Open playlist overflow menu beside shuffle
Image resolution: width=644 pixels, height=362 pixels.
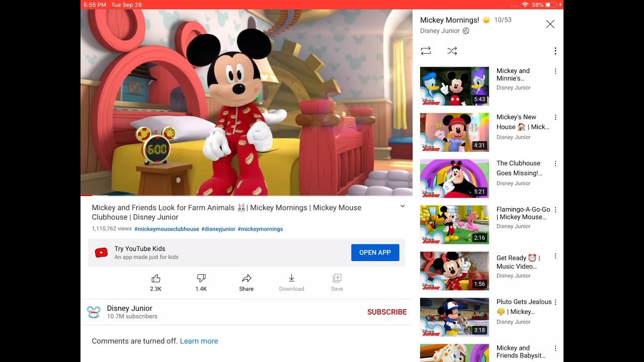tap(555, 51)
